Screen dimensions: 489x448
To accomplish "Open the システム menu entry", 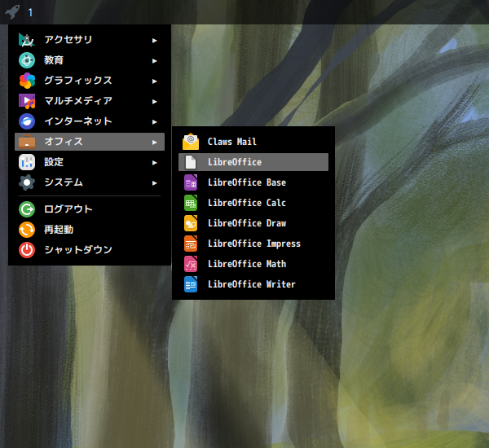I will (90, 182).
